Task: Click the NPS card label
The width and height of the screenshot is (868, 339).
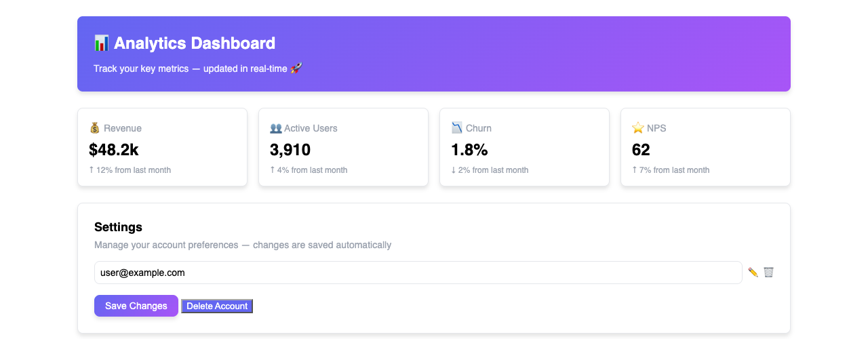Action: coord(656,128)
